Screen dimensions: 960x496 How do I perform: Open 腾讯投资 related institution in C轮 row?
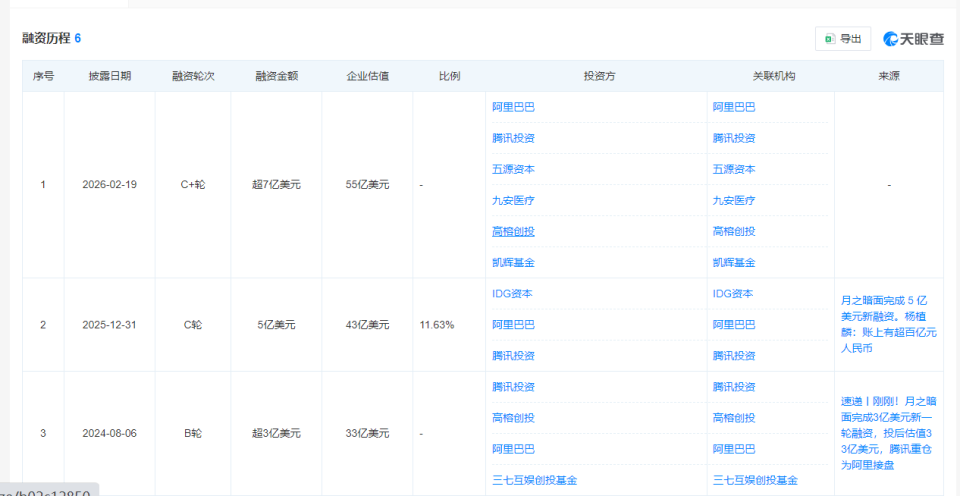click(x=733, y=356)
